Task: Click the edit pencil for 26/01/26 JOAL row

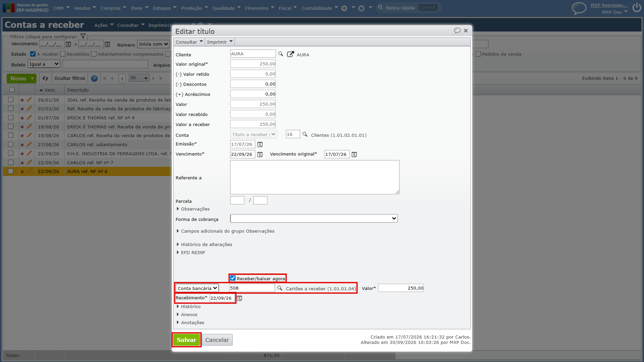Action: pyautogui.click(x=29, y=100)
